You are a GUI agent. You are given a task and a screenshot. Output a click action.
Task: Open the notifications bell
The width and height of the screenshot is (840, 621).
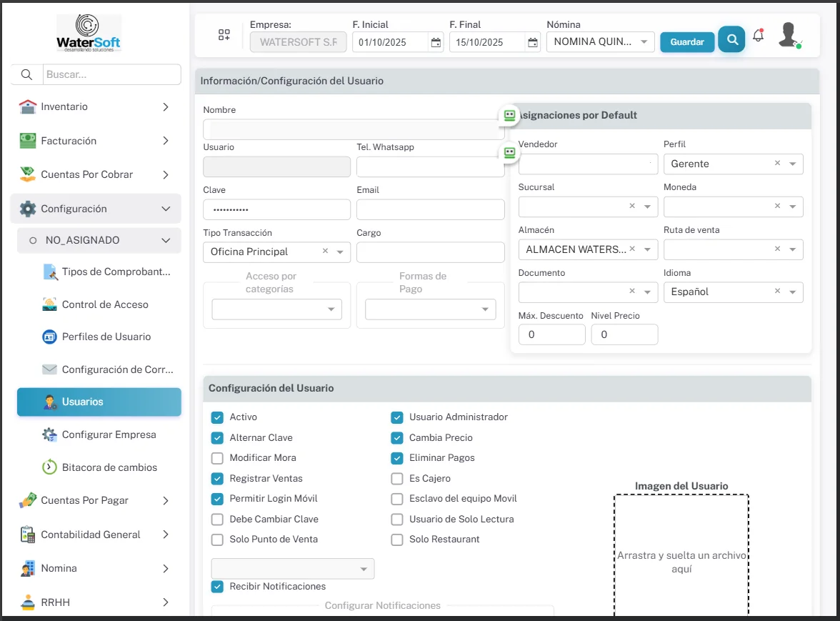pyautogui.click(x=758, y=35)
